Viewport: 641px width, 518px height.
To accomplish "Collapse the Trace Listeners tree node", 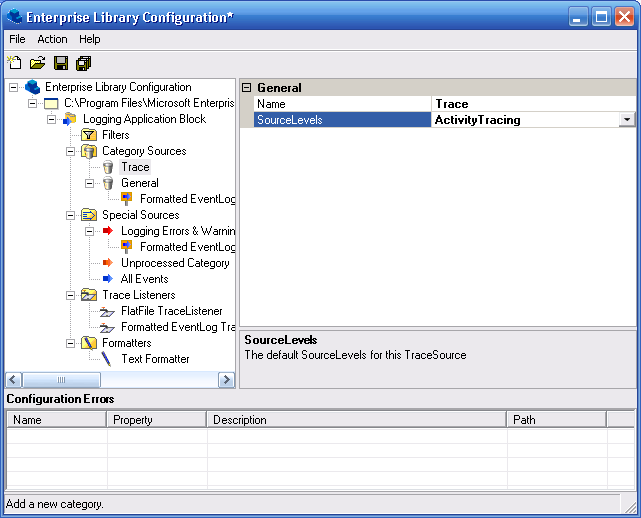I will 71,295.
